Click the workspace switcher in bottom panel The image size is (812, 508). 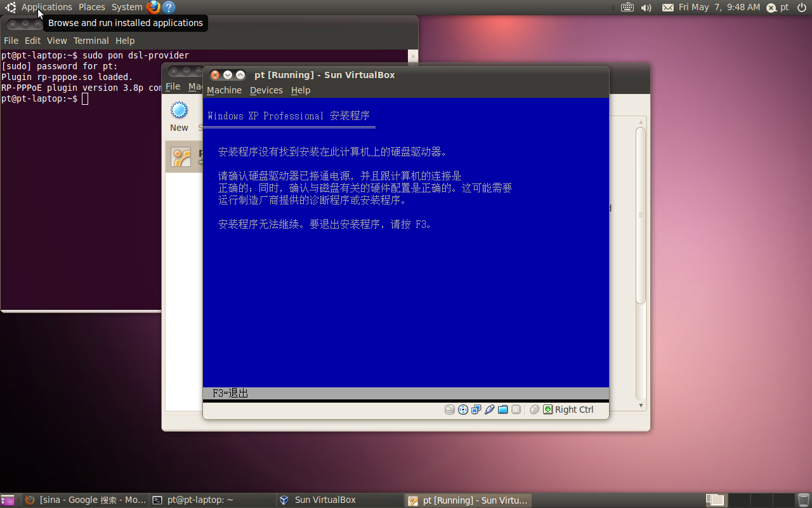click(750, 500)
